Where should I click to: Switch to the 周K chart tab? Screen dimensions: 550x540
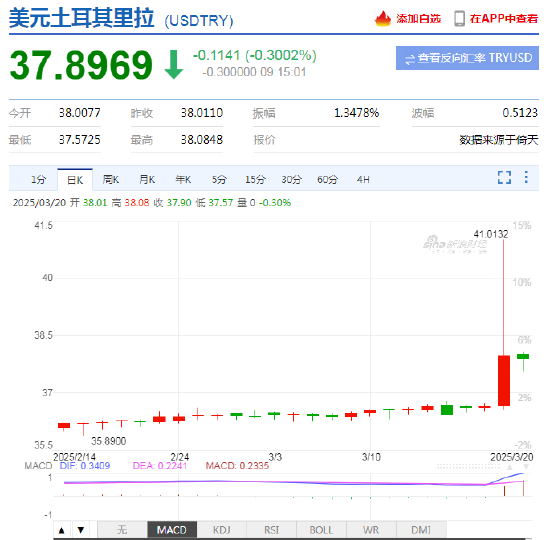click(x=111, y=180)
